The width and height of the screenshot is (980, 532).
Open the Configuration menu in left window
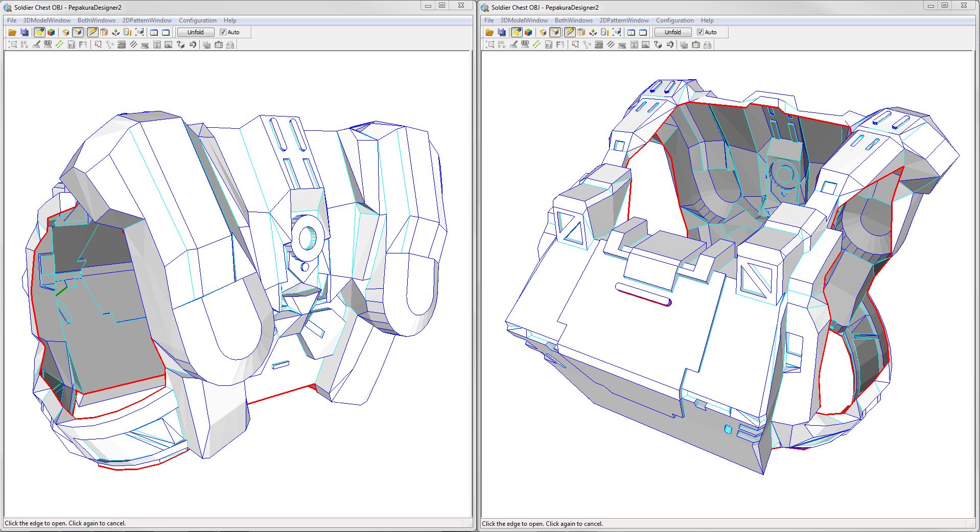198,20
